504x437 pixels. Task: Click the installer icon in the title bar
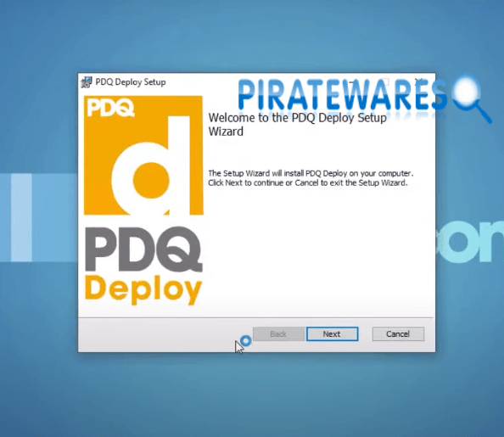87,82
